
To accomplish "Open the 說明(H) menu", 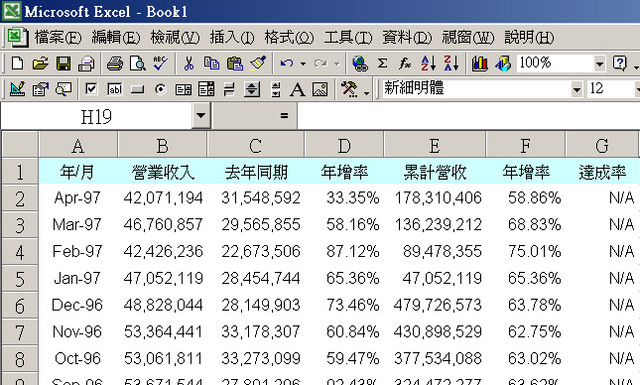I will pyautogui.click(x=529, y=38).
